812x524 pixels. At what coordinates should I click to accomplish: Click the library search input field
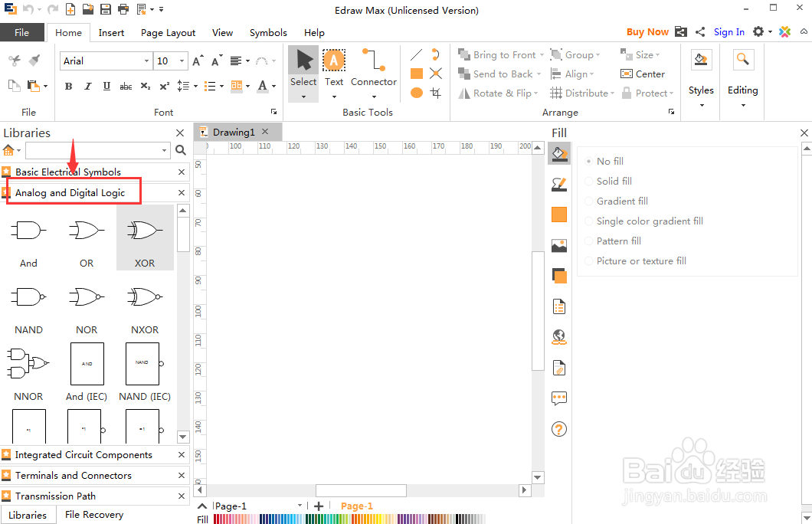93,150
